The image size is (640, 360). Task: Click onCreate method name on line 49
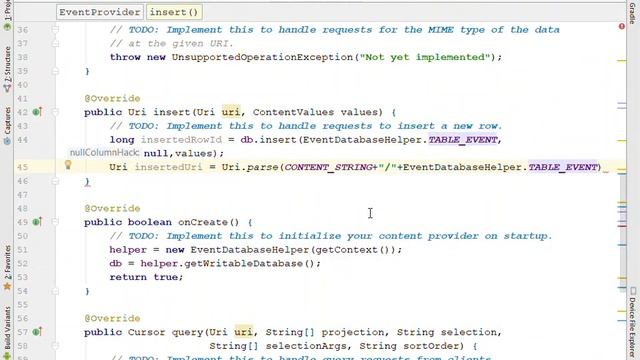click(x=202, y=222)
